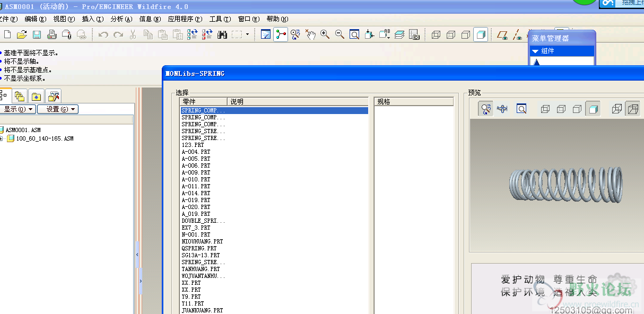The image size is (644, 314).
Task: Open the navigator tab with hammer icon
Action: [x=53, y=96]
